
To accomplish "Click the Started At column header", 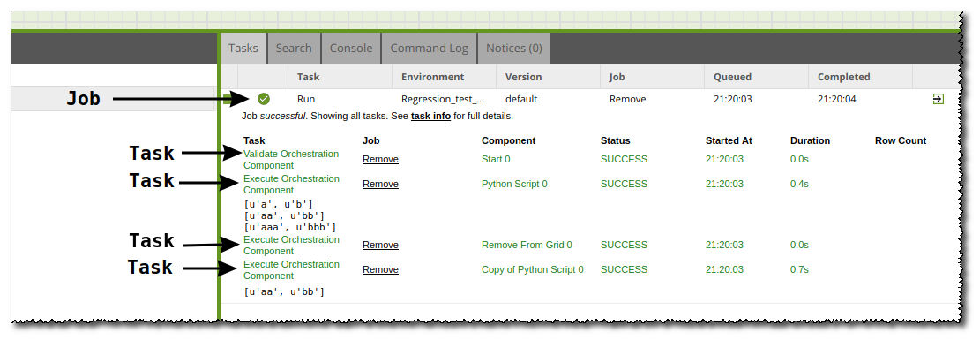I will click(729, 140).
